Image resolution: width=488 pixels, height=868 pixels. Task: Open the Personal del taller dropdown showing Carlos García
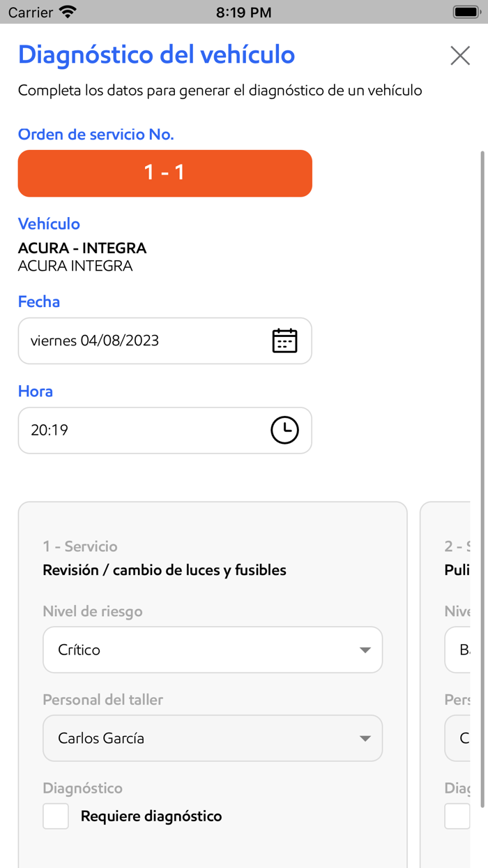tap(213, 738)
